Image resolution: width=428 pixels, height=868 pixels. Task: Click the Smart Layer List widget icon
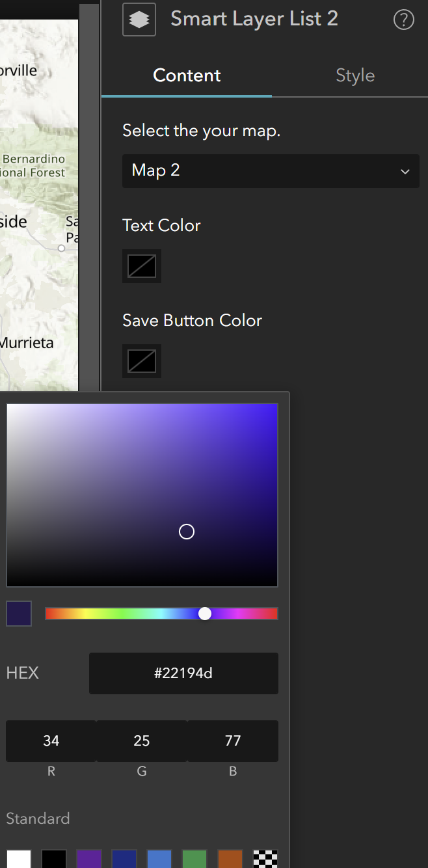tap(139, 20)
